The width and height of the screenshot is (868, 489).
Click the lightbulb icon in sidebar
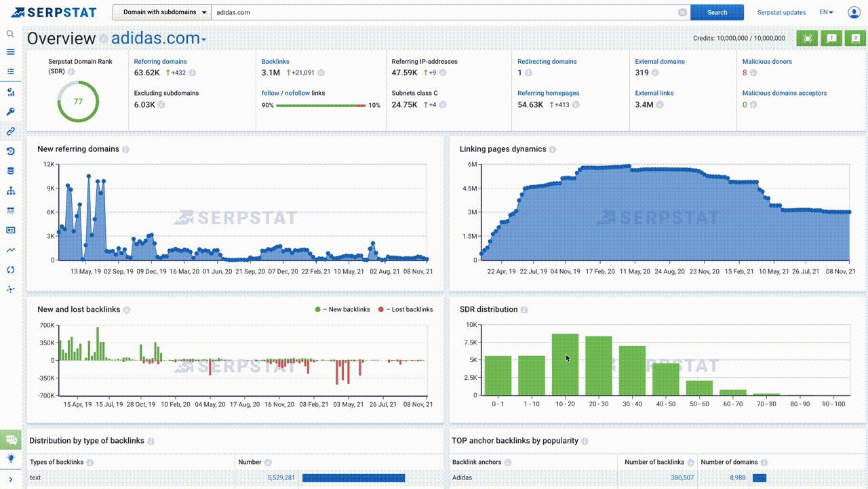pyautogui.click(x=10, y=458)
